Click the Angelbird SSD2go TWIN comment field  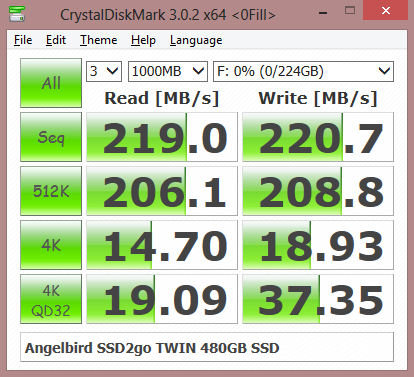tap(207, 347)
